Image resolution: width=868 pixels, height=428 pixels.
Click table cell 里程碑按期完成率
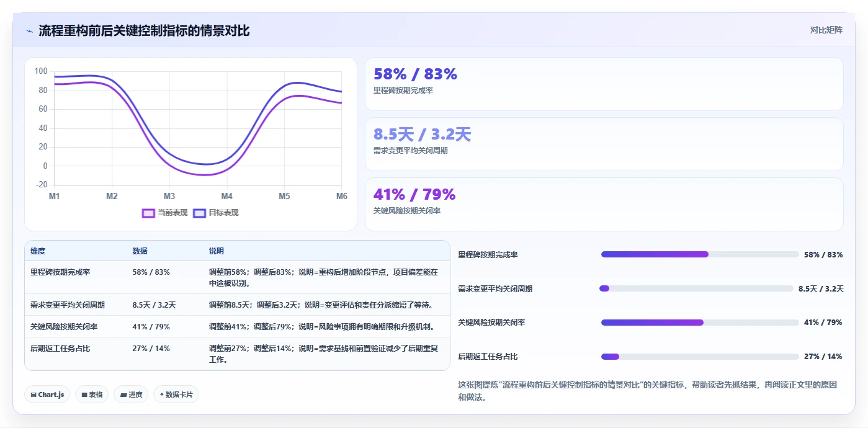coord(60,272)
